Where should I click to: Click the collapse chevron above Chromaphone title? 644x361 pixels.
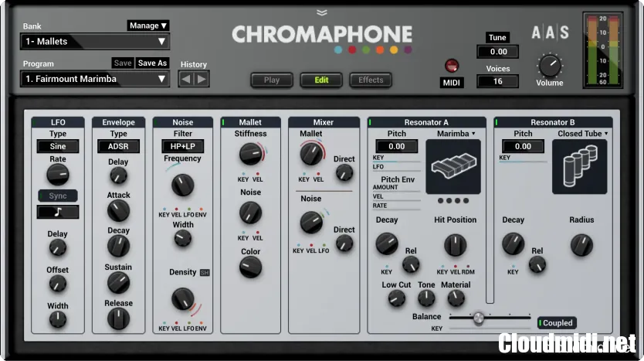coord(322,12)
